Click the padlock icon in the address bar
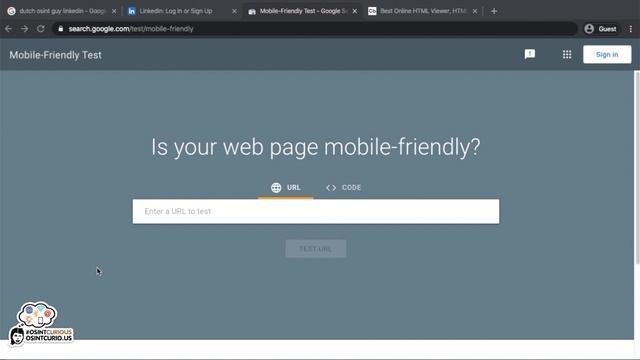 tap(60, 29)
